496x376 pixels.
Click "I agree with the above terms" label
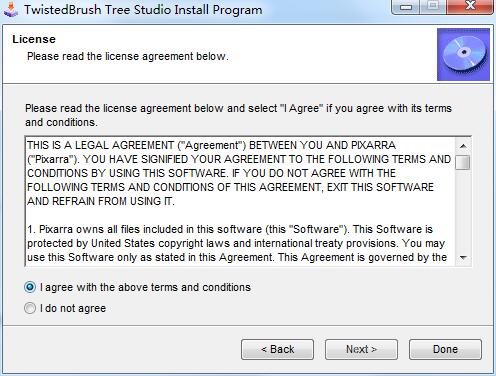[145, 287]
